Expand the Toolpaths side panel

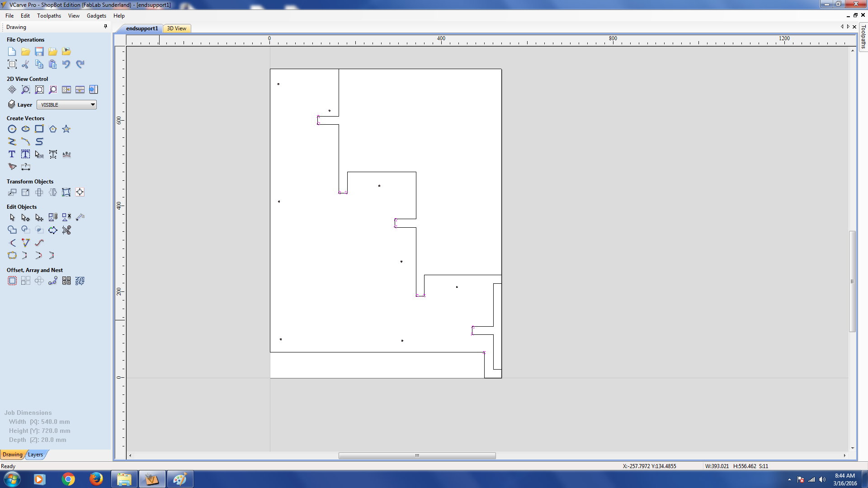click(863, 37)
